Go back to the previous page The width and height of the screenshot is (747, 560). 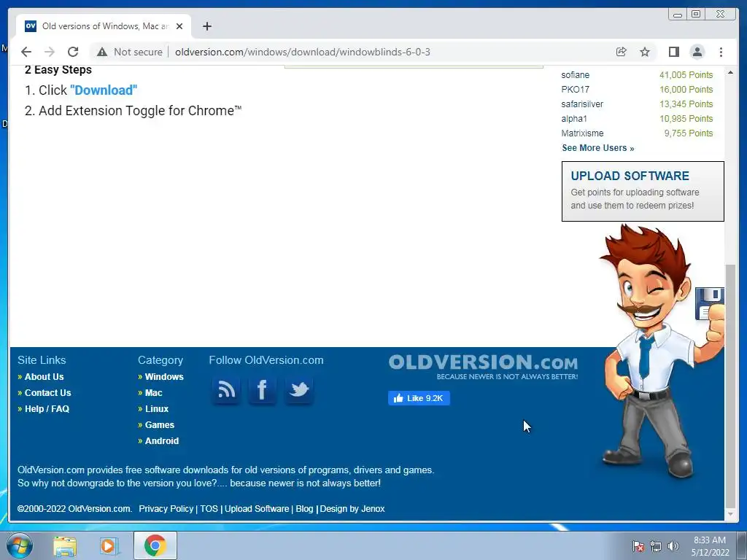(26, 52)
